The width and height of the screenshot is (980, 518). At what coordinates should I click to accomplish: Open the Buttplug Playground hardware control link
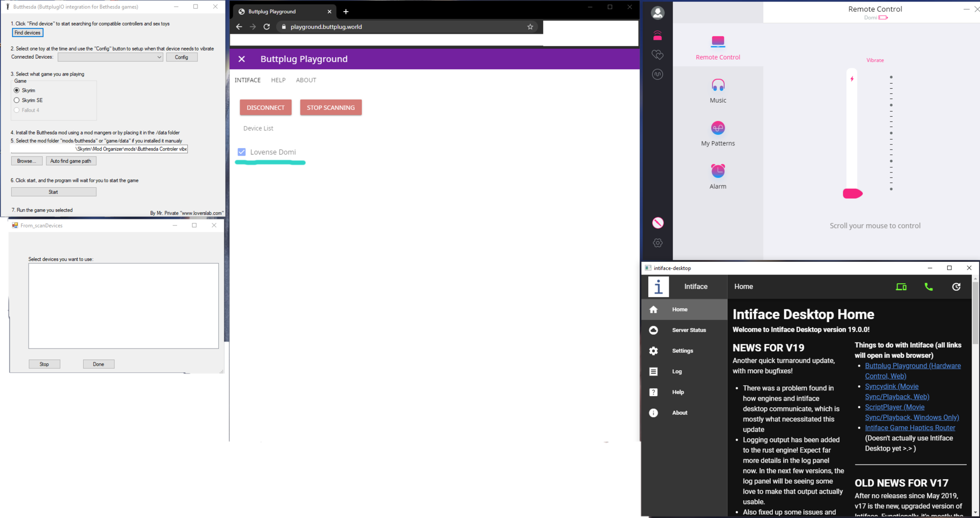coord(913,371)
